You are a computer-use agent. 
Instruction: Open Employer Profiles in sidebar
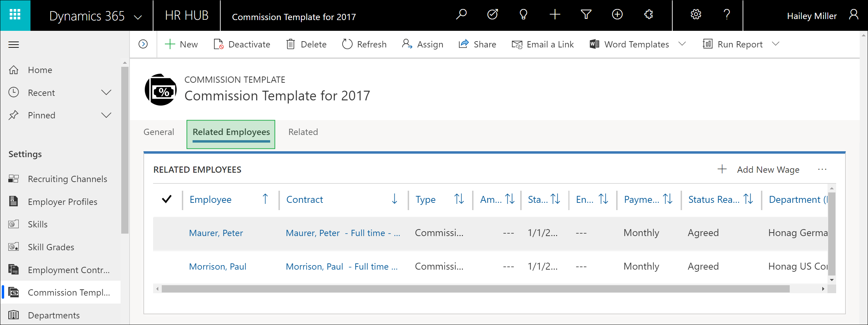point(61,202)
